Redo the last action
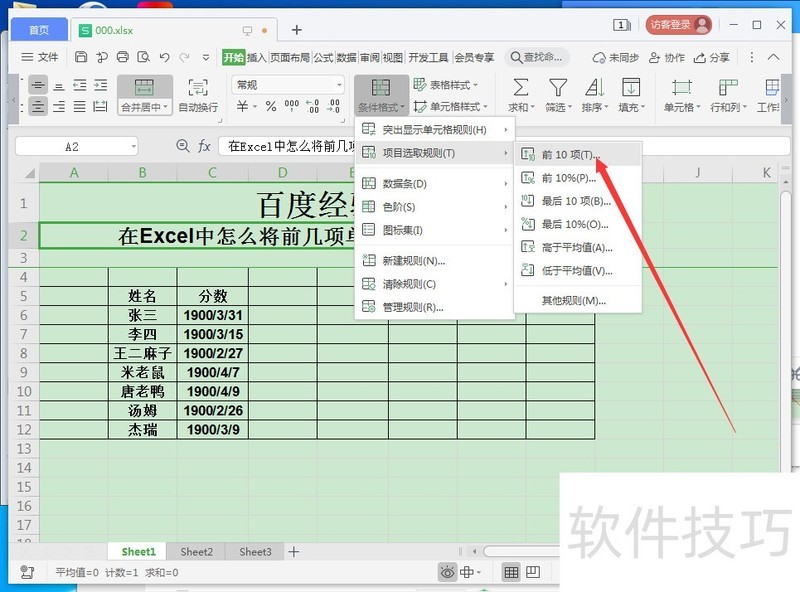The width and height of the screenshot is (800, 592). point(185,57)
